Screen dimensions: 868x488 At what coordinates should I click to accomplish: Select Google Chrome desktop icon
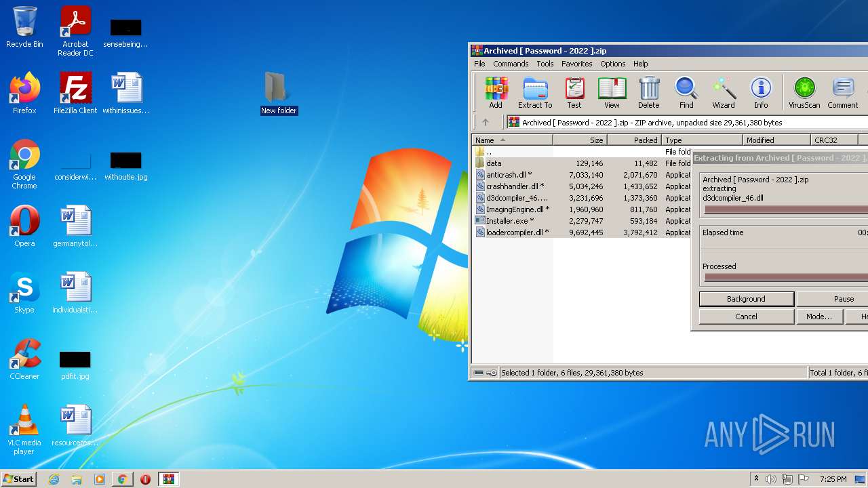(24, 165)
